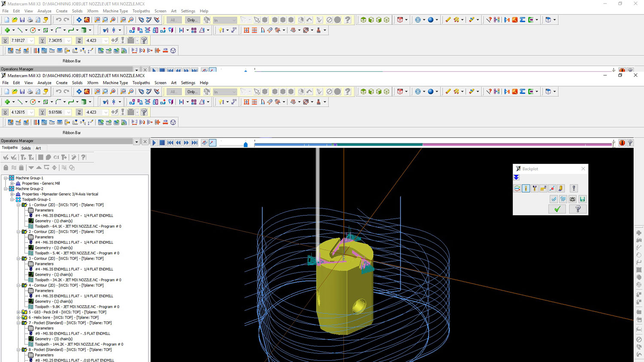Open Machine Type menu in front window
The height and width of the screenshot is (362, 644).
point(115,83)
